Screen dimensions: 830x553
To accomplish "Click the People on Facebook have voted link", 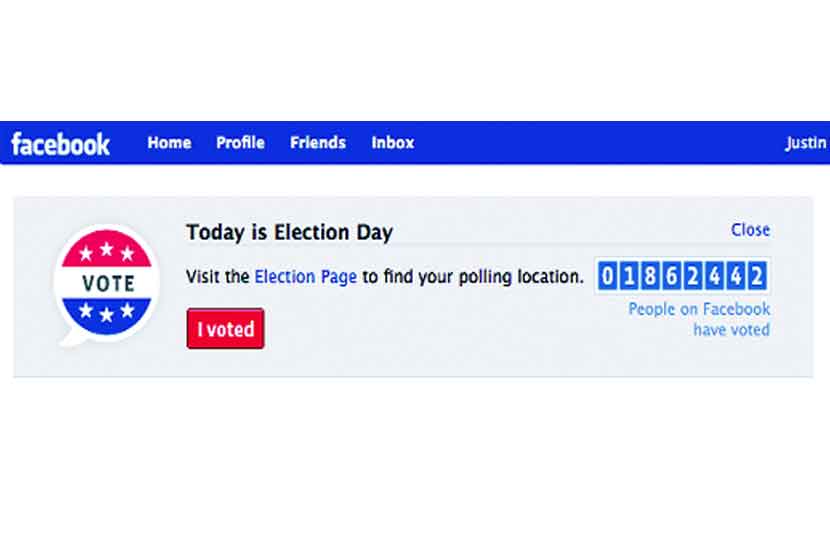I will pyautogui.click(x=699, y=319).
